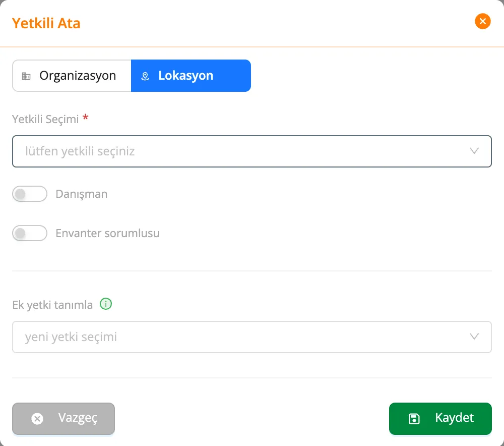Click the Vazgeç cancel button
The height and width of the screenshot is (446, 504).
tap(64, 419)
